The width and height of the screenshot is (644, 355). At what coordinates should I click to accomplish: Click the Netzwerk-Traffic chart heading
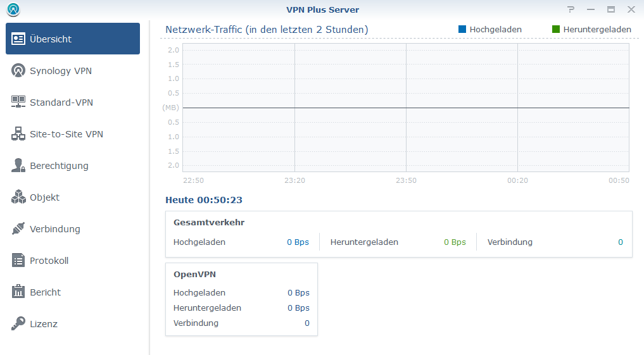click(x=267, y=30)
